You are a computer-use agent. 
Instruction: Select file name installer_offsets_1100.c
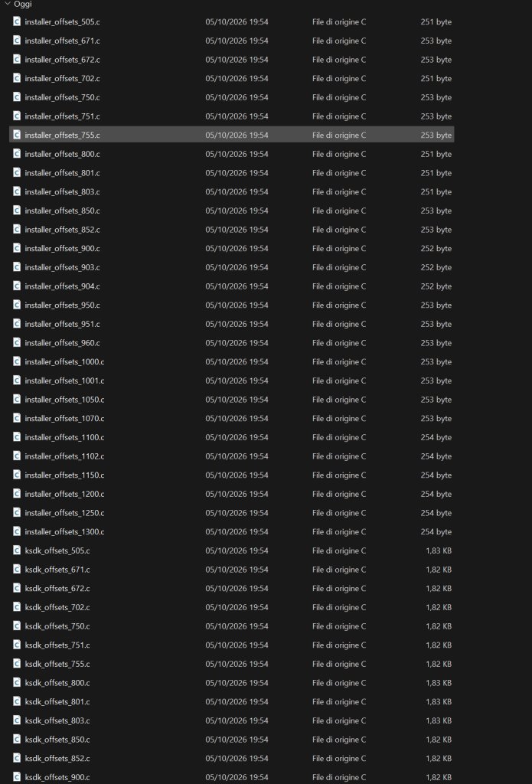[64, 437]
